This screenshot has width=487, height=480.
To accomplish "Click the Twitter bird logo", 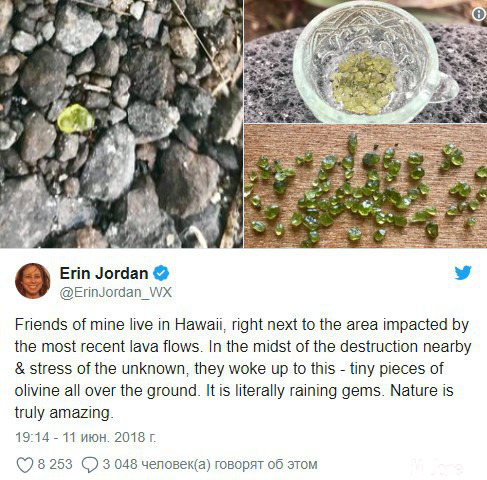I will coord(463,273).
